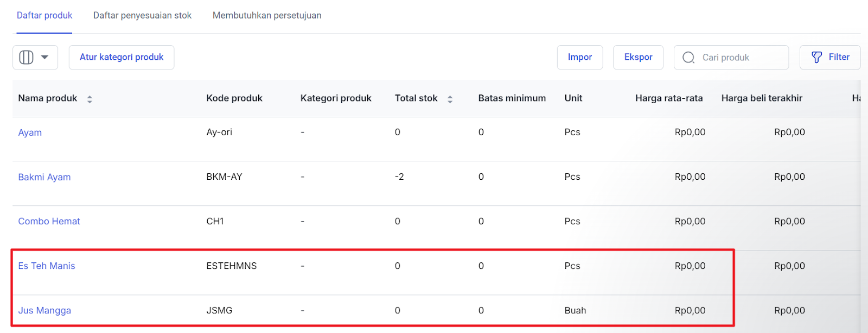
Task: Sort by Total stok arrows
Action: point(450,99)
